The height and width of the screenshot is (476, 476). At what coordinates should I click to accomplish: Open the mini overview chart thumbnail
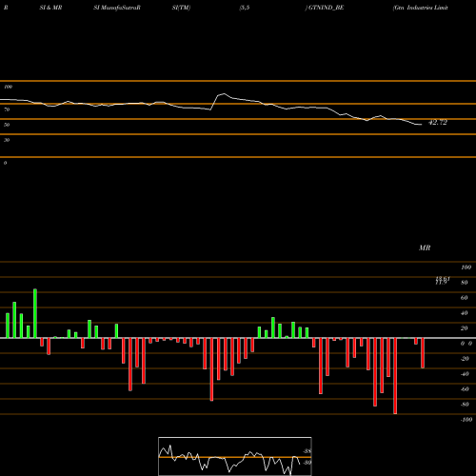point(235,456)
